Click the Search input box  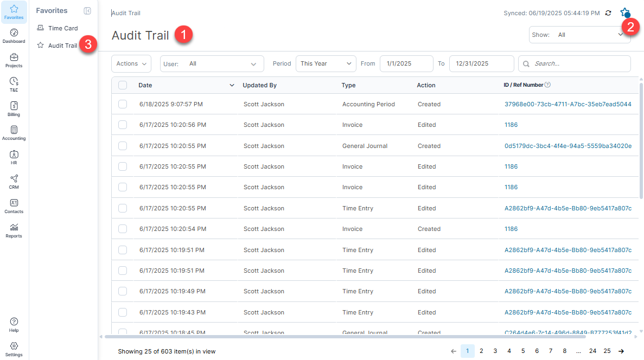[574, 63]
